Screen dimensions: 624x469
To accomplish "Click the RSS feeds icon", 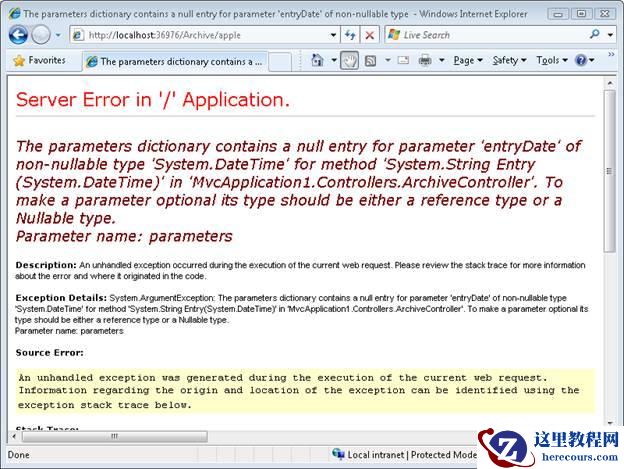I will [370, 61].
